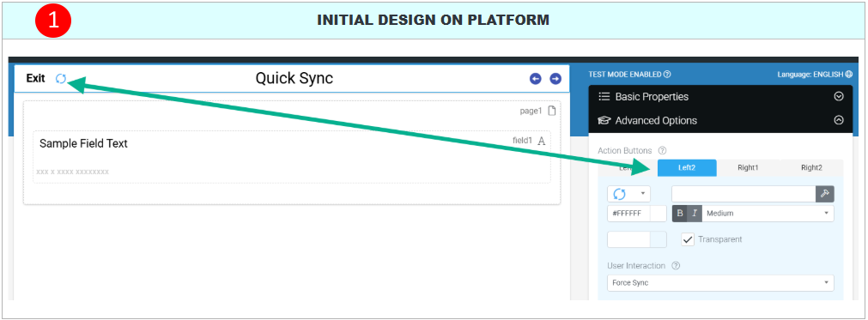
Task: Click the #FFFFFF color hex field
Action: coord(628,214)
